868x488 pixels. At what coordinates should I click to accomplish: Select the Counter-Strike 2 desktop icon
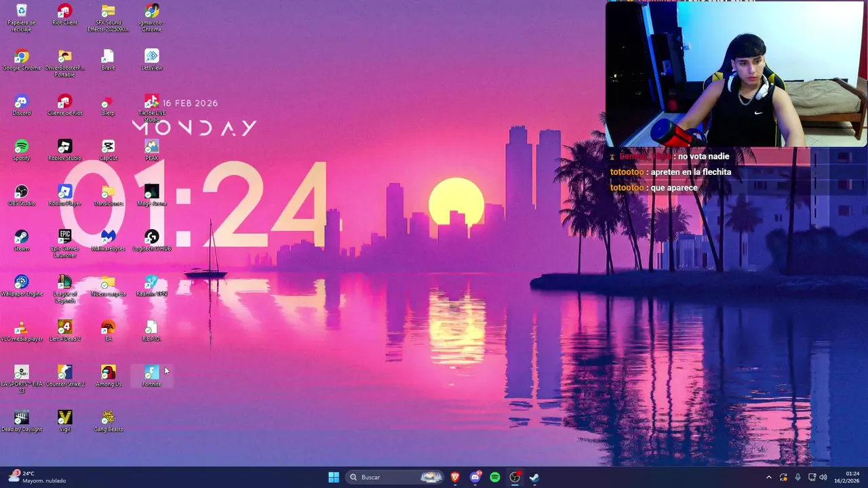click(x=65, y=377)
